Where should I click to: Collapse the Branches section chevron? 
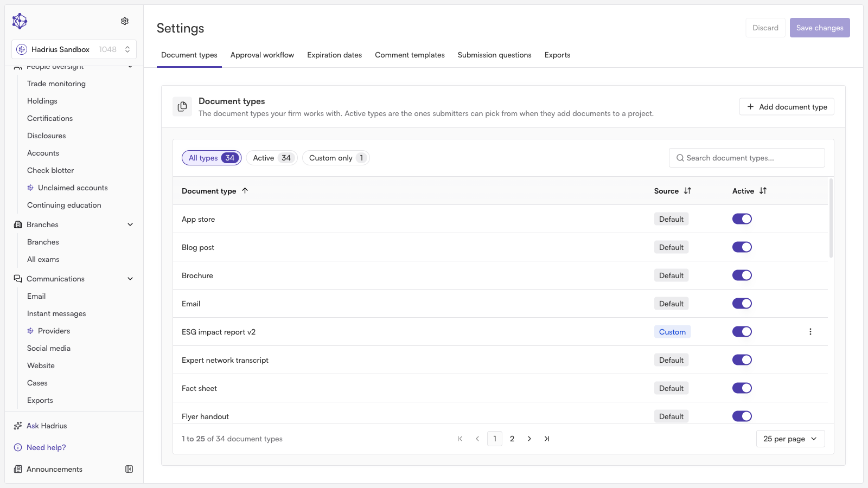pos(130,224)
